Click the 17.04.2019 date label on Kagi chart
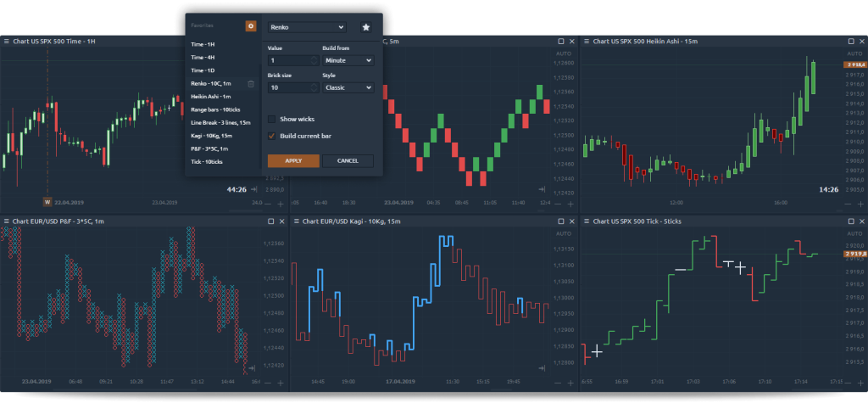868x403 pixels. (400, 382)
